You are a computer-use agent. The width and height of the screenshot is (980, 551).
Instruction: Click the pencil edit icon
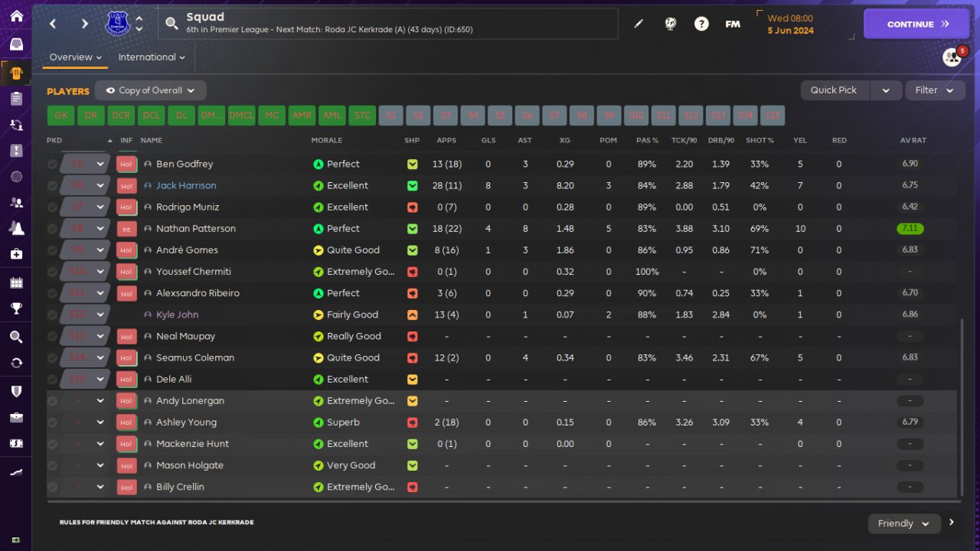639,24
